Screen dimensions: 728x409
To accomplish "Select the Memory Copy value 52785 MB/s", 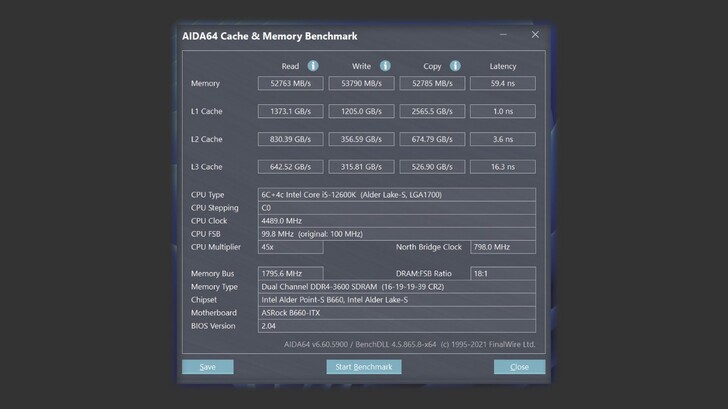I will 432,84.
